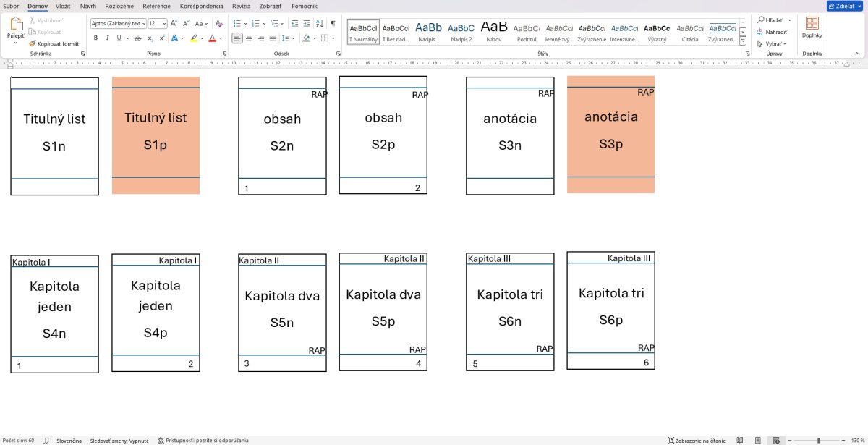Apply subscript formatting
The width and height of the screenshot is (868, 445).
(150, 38)
